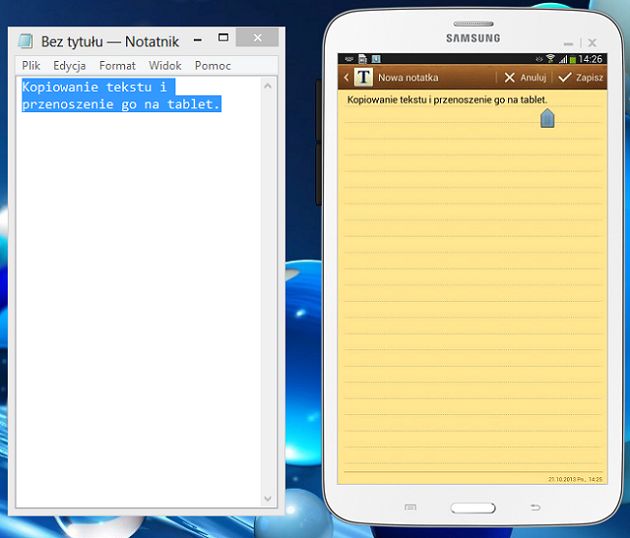Open the Format menu in Notatnik
Viewport: 630px width, 538px height.
(117, 65)
